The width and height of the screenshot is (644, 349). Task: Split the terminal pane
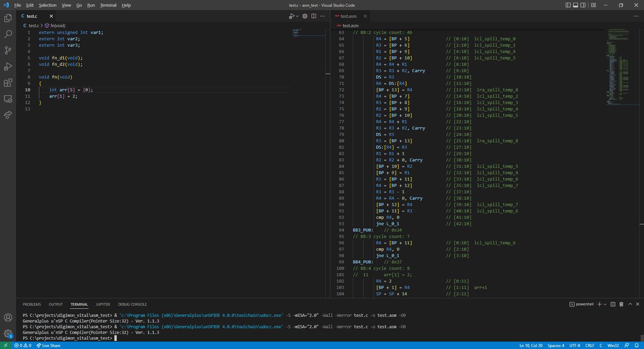click(613, 304)
